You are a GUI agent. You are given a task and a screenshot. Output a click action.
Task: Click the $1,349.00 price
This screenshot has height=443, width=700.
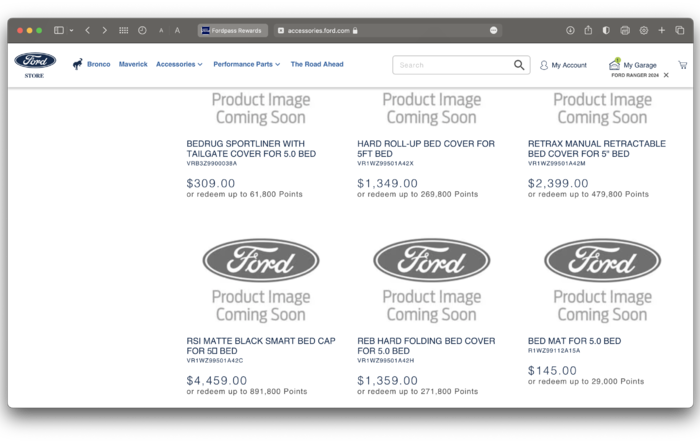tap(388, 183)
